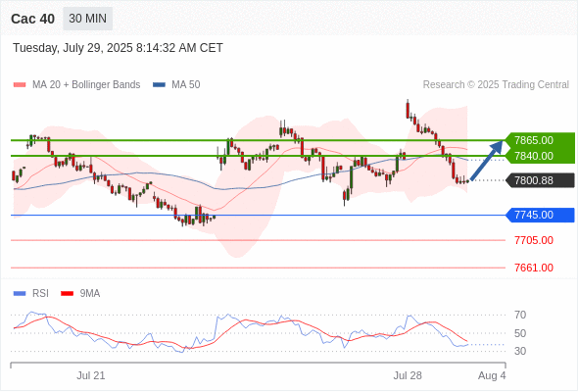Click the Cac 40 chart title
Screen dimensions: 578x392
[32, 19]
